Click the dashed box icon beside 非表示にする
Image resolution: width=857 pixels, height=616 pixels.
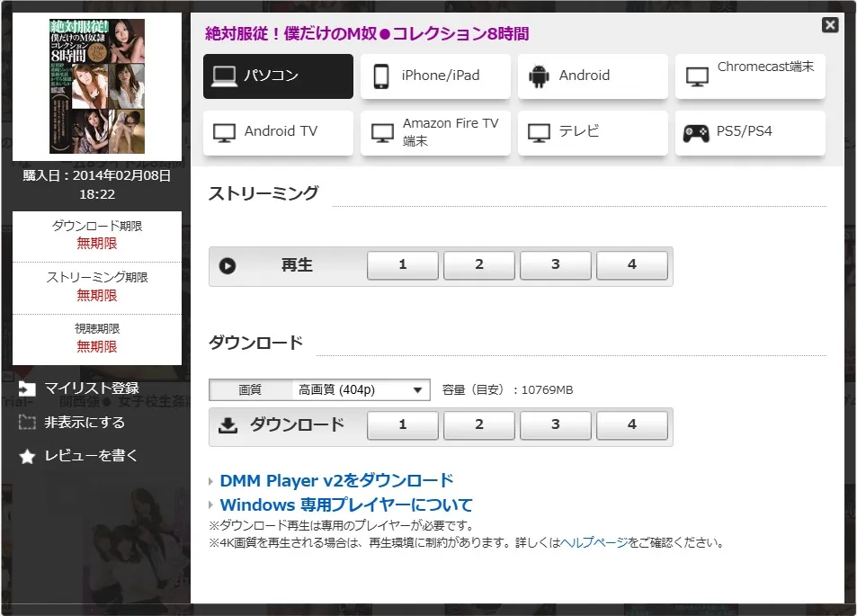point(27,423)
